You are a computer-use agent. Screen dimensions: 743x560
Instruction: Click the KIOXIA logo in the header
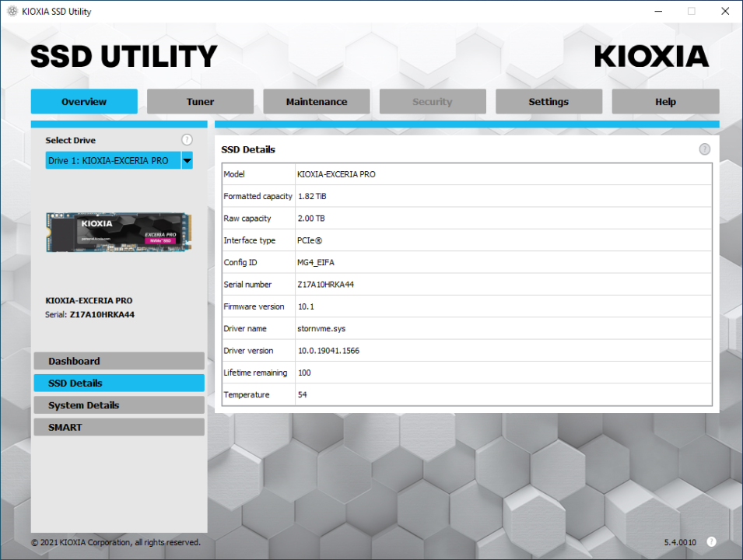click(x=651, y=56)
